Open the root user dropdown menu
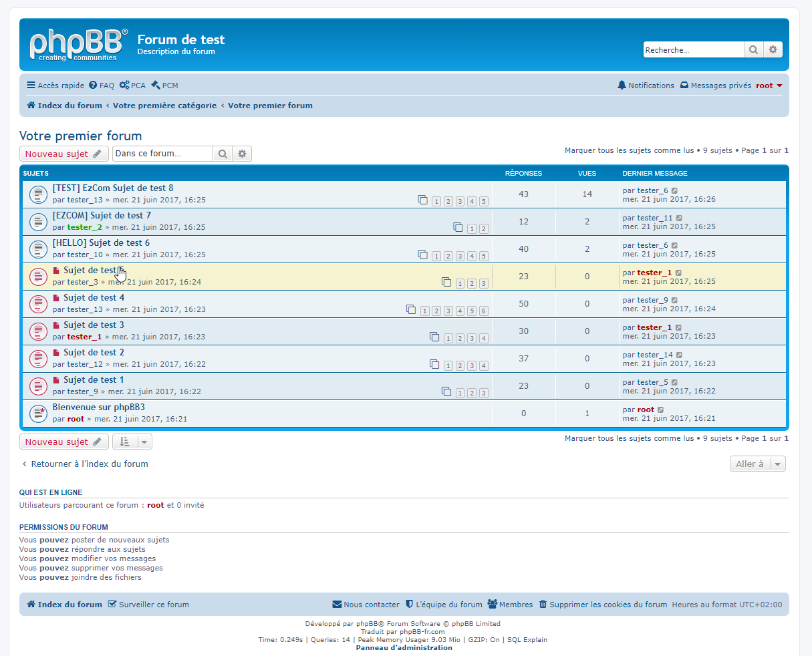This screenshot has height=656, width=812. [769, 86]
